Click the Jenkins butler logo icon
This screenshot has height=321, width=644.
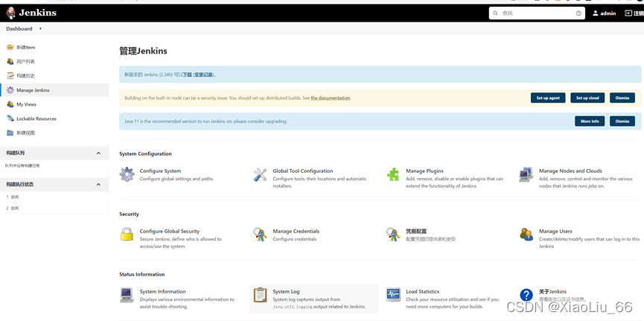(x=10, y=13)
